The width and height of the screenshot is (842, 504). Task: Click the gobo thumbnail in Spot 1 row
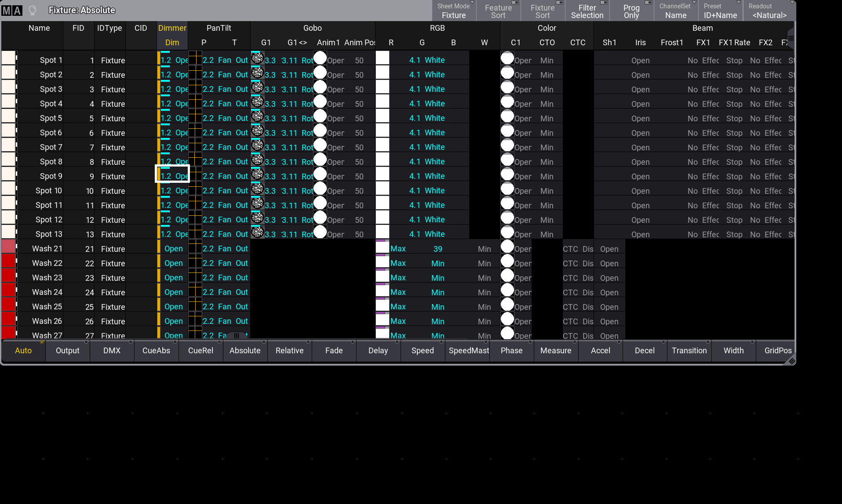(x=257, y=58)
